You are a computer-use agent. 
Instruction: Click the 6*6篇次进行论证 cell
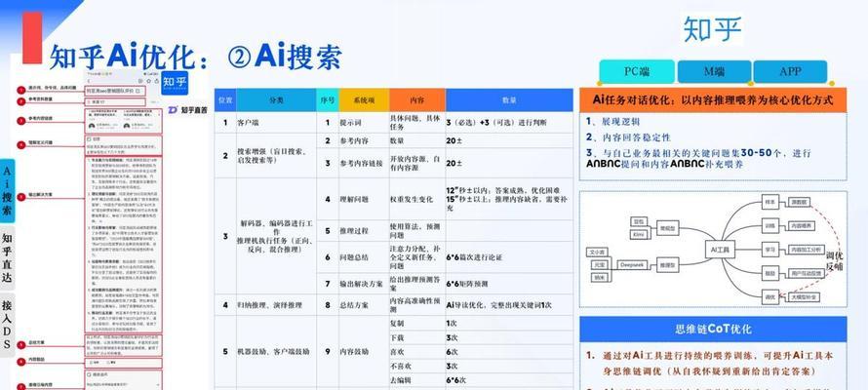click(x=509, y=257)
